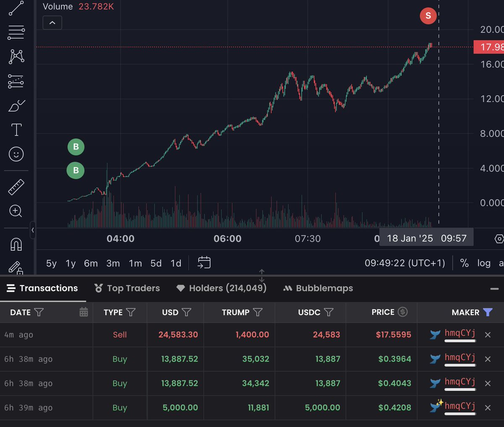Toggle log scale on the chart
The width and height of the screenshot is (504, 427).
(x=484, y=263)
